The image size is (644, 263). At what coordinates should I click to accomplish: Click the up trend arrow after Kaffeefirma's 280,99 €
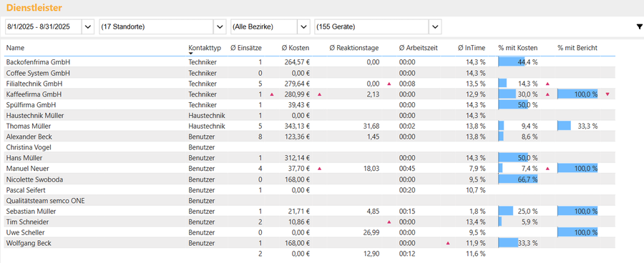click(320, 94)
